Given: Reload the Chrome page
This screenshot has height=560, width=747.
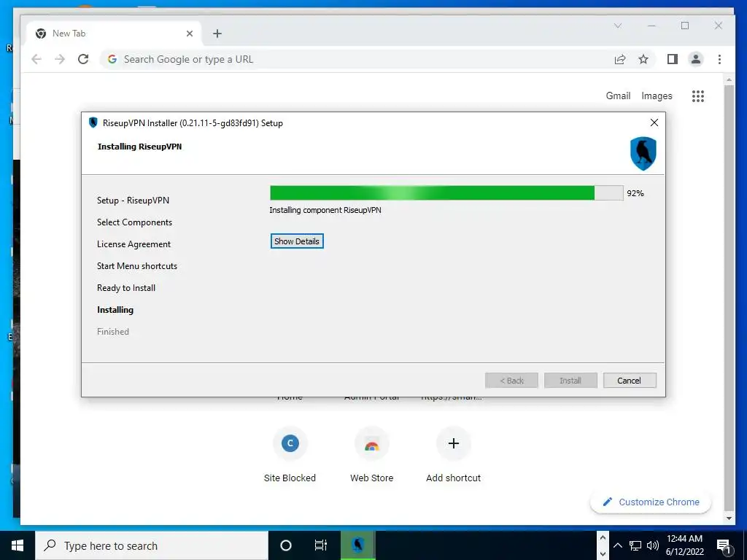Looking at the screenshot, I should (x=83, y=59).
